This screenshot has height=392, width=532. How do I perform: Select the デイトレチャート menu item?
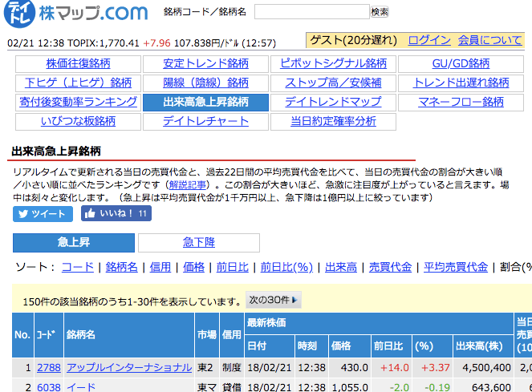pyautogui.click(x=205, y=121)
